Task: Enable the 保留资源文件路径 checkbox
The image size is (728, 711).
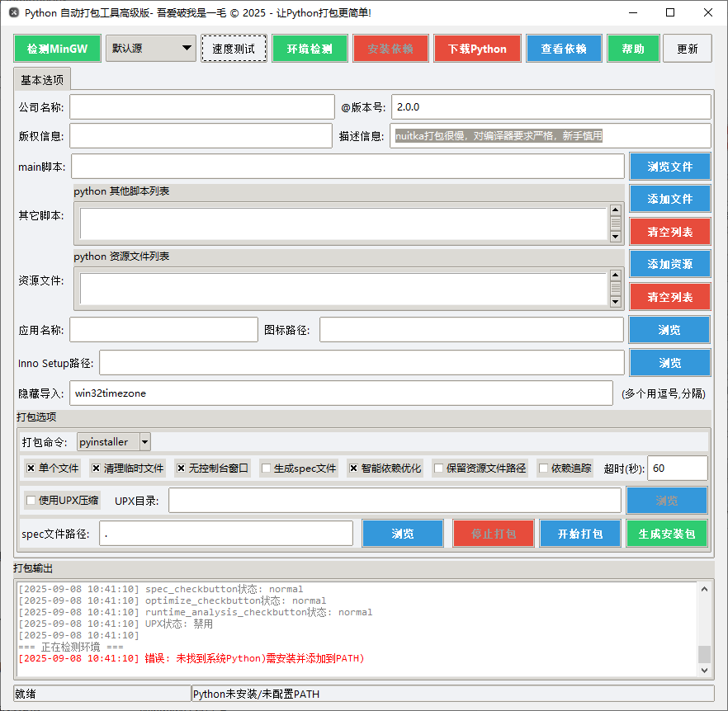Action: [x=438, y=469]
